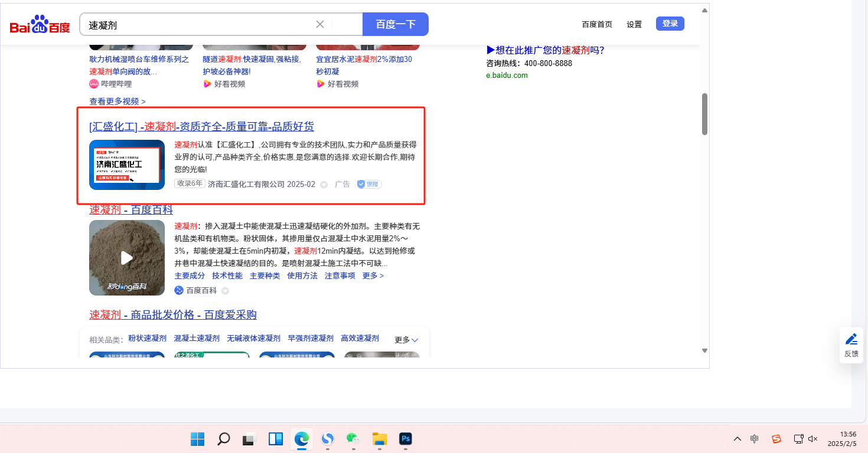Open WeChat from the taskbar

point(353,439)
